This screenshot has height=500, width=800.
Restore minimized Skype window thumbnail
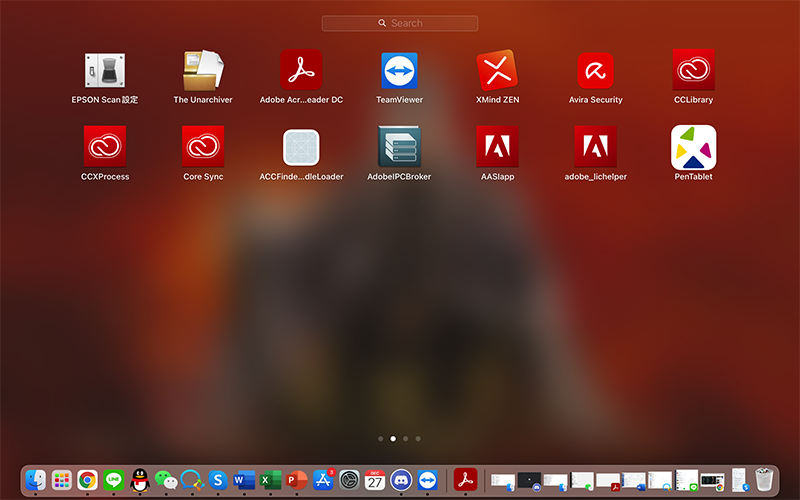(x=739, y=480)
